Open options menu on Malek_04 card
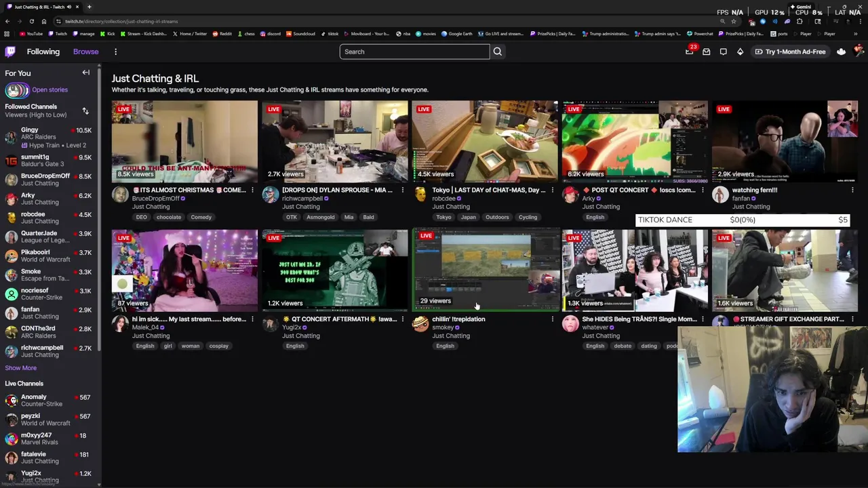The width and height of the screenshot is (868, 488). pyautogui.click(x=252, y=319)
